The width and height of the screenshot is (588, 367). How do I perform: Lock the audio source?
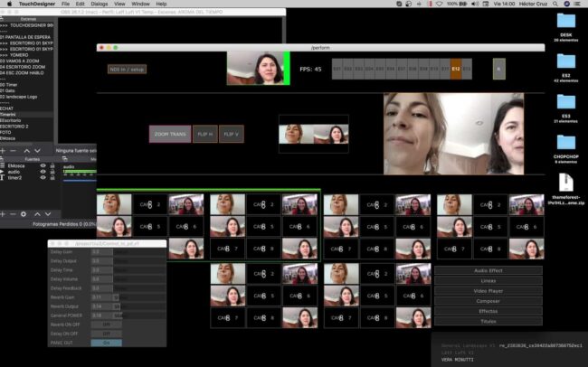[53, 172]
